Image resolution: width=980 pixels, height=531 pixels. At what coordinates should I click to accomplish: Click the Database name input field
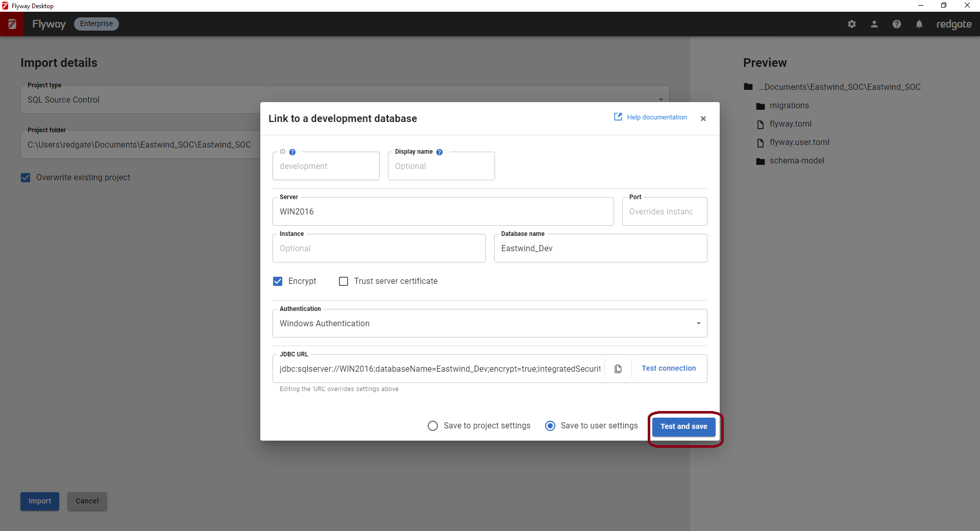[x=600, y=248]
